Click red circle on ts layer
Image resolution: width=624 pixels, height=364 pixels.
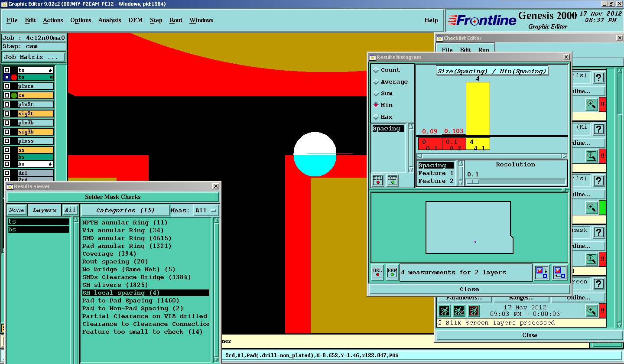tap(14, 77)
